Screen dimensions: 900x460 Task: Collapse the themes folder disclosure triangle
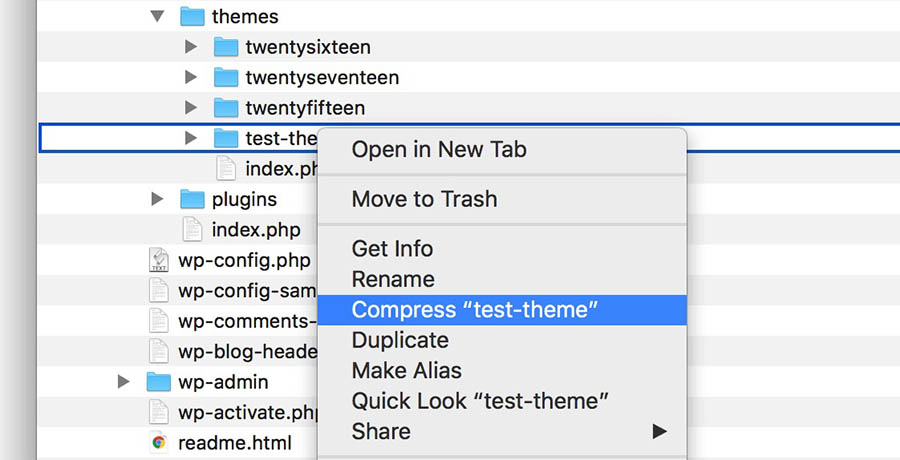157,16
